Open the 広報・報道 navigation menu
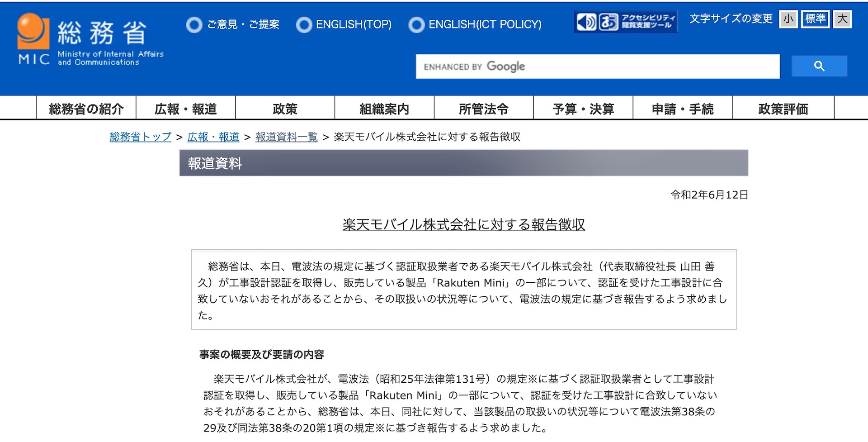The height and width of the screenshot is (442, 868). 186,109
